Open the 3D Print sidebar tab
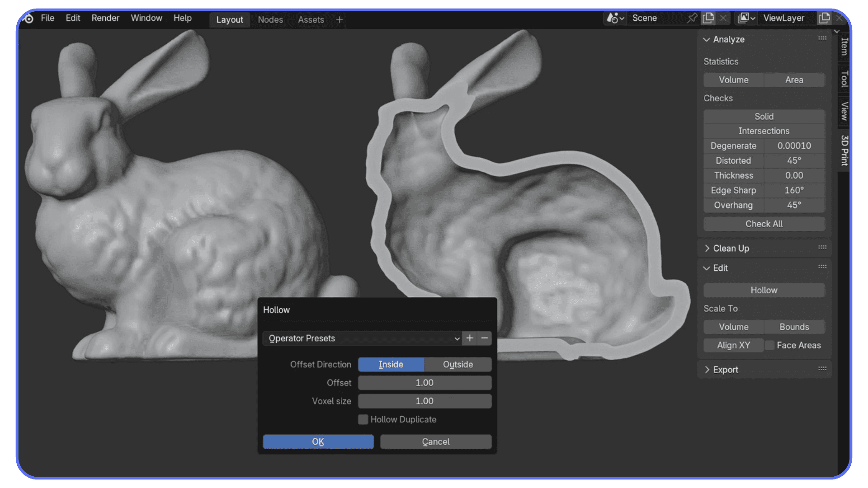The image size is (868, 488). (844, 150)
